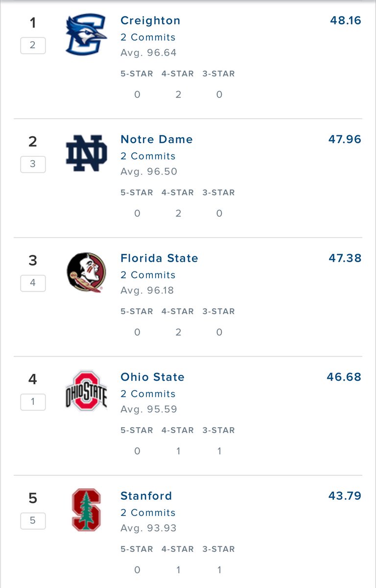
Task: Click Creighton's previous rank box showing 2
Action: coord(33,46)
